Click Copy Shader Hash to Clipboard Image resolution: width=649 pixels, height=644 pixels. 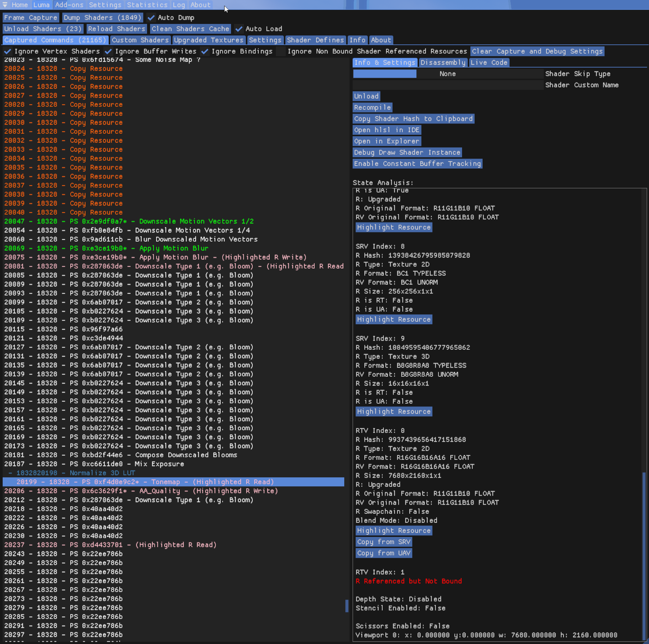pyautogui.click(x=413, y=119)
